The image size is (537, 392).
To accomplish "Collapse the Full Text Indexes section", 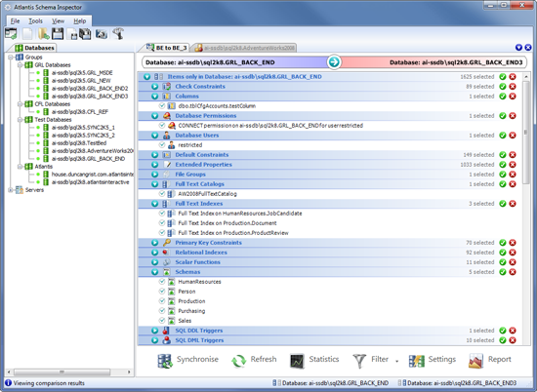I will pyautogui.click(x=155, y=204).
